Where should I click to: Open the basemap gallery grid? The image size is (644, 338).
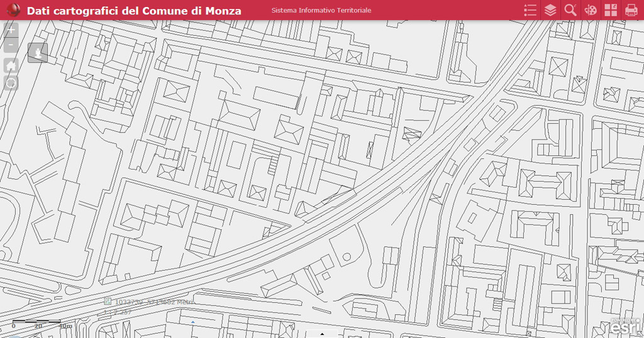[x=611, y=10]
